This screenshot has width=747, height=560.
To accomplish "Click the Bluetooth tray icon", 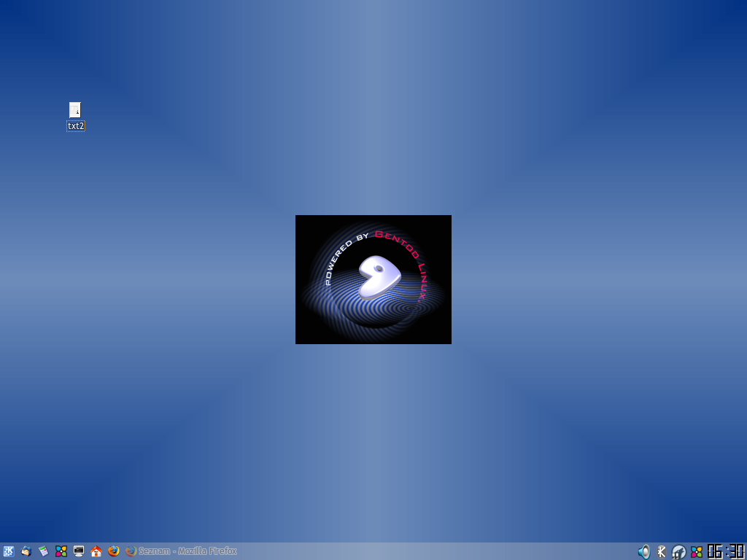I will point(661,551).
